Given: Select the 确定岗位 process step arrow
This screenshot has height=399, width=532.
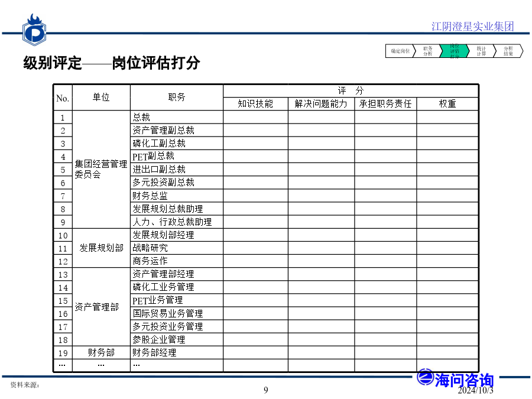Looking at the screenshot, I should pyautogui.click(x=400, y=51).
